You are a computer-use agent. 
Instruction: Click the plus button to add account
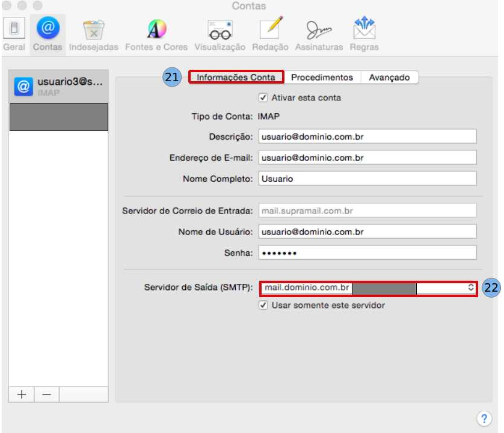pos(22,395)
